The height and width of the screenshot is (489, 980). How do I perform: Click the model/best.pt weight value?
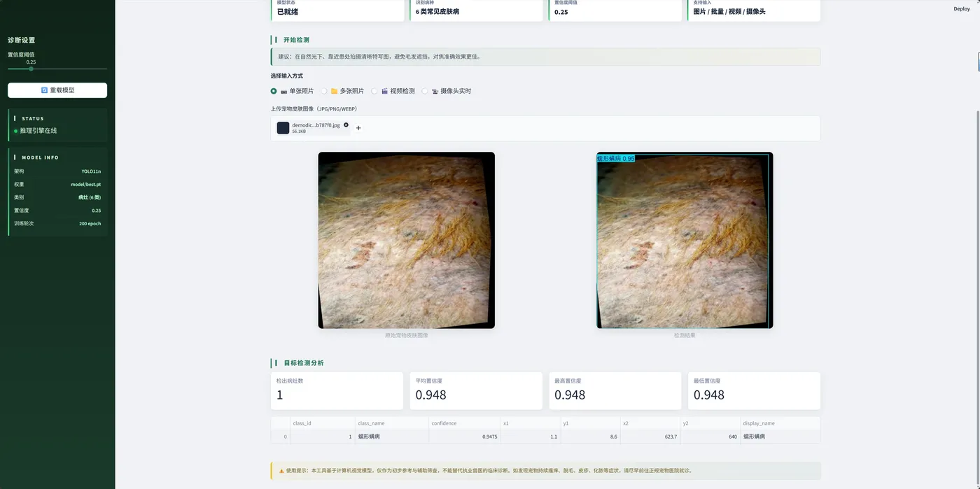pyautogui.click(x=86, y=184)
